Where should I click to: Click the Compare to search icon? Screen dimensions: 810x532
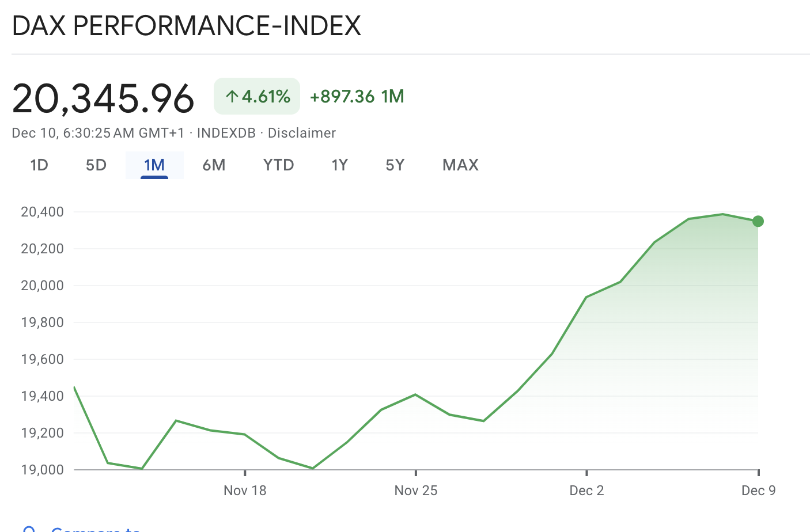point(29,529)
